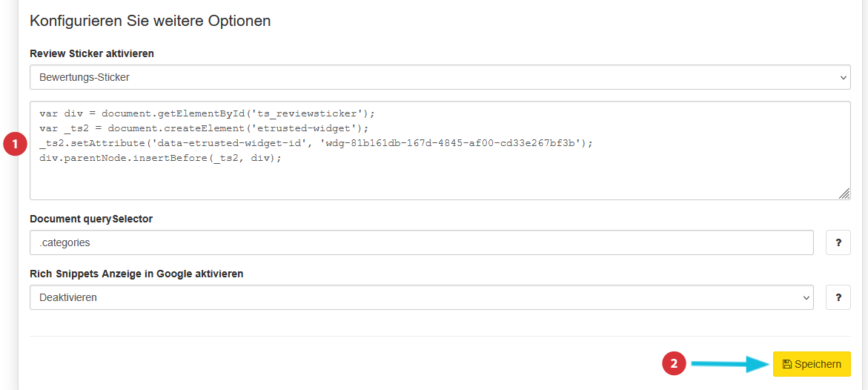
Task: Open the Deaktivieren Rich Snippets dropdown
Action: (422, 297)
